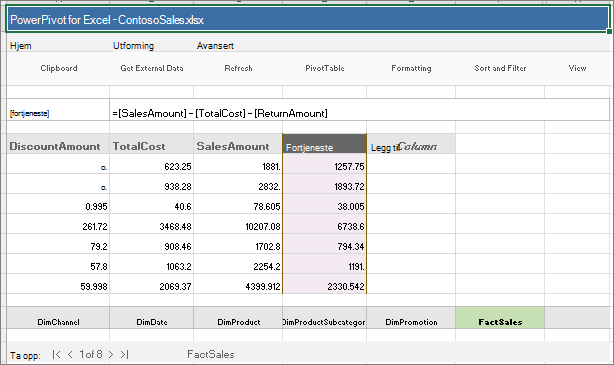Image resolution: width=614 pixels, height=365 pixels.
Task: Go to first record navigation arrow
Action: point(56,354)
